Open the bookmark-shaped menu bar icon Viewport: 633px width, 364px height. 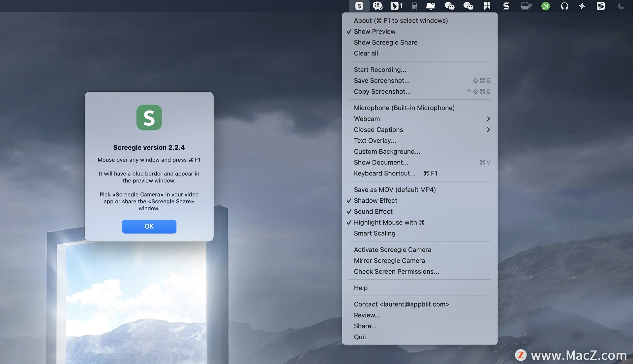487,6
